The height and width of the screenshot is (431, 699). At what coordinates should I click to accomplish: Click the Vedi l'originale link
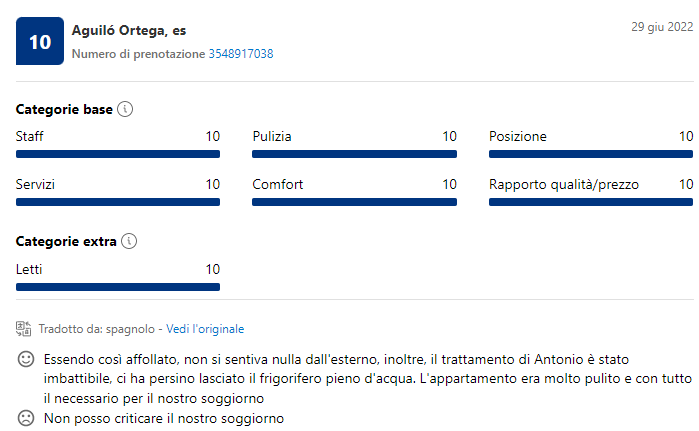click(x=205, y=328)
